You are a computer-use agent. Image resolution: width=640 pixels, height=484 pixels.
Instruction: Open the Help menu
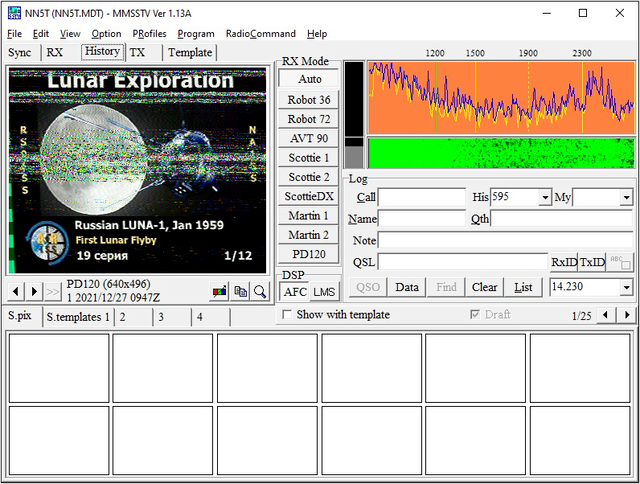[317, 33]
